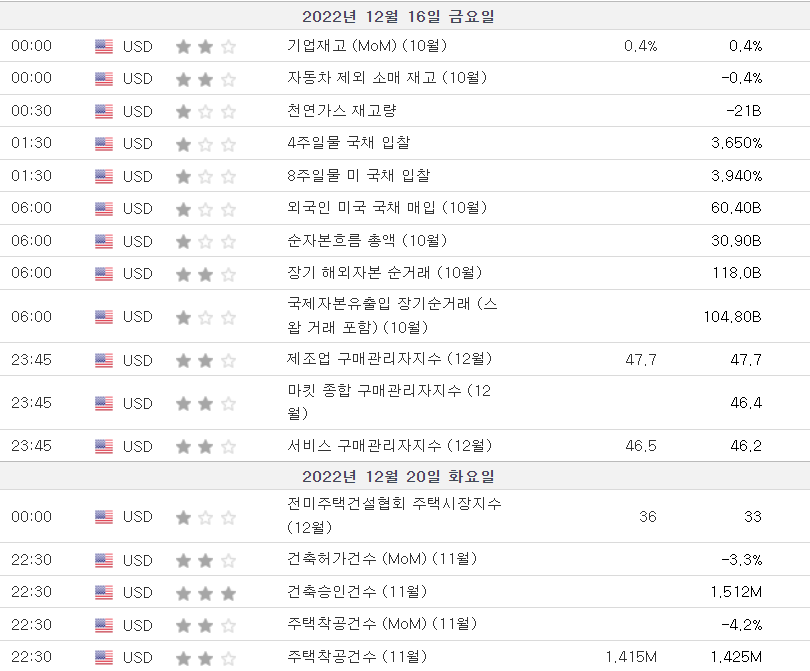Click the US flag beside 천연가스 재고량
The image size is (810, 671).
tap(104, 111)
